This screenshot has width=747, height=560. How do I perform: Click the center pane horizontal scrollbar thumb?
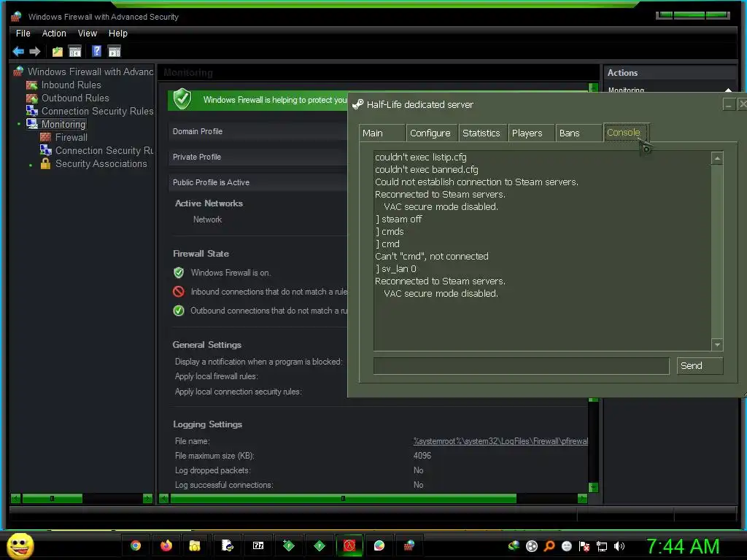[x=343, y=499]
